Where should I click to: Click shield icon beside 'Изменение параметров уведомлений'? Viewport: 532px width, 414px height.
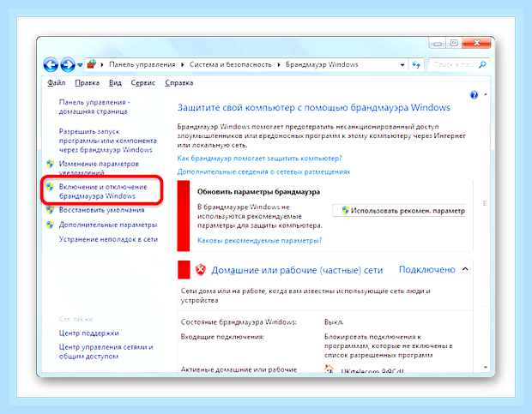[51, 164]
